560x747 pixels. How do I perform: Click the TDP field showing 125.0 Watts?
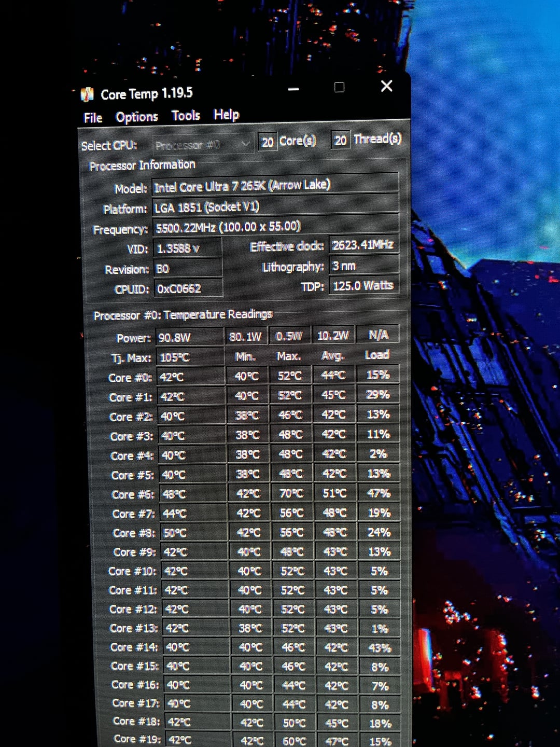click(x=364, y=285)
